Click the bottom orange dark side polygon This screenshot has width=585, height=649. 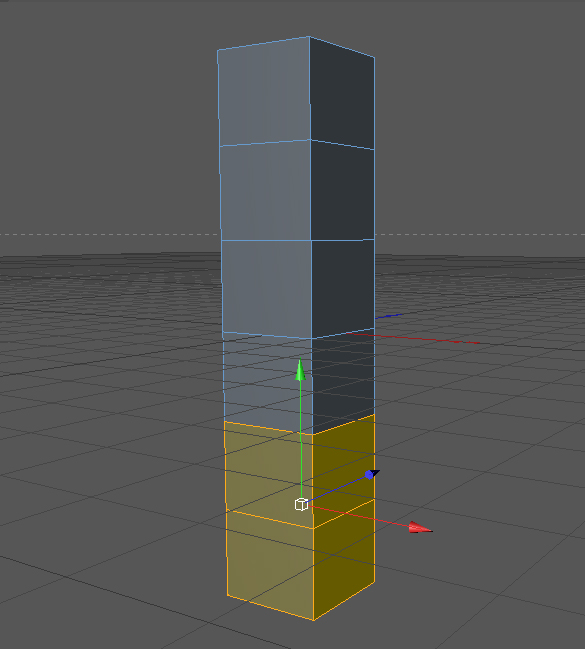pos(344,559)
